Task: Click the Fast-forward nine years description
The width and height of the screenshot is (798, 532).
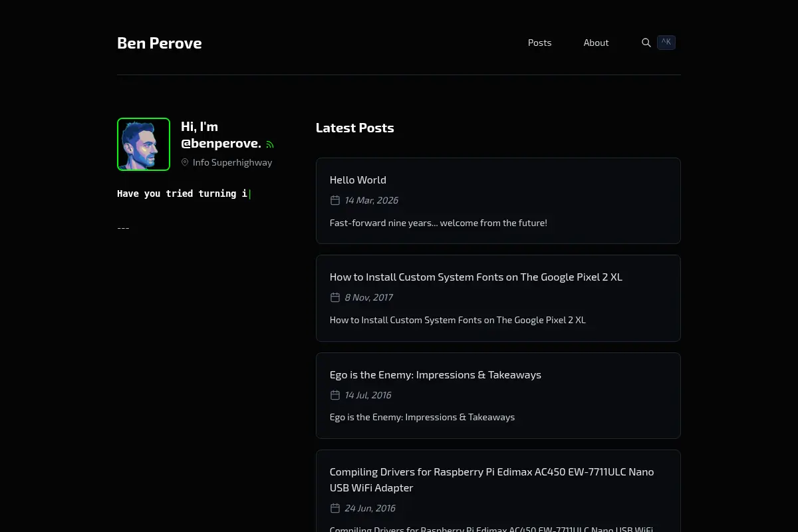Action: 438,223
